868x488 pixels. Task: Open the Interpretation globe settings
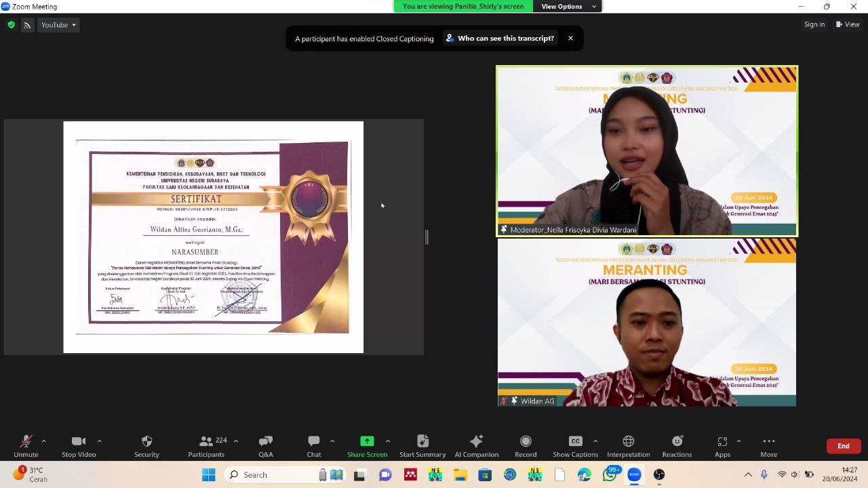pyautogui.click(x=628, y=445)
